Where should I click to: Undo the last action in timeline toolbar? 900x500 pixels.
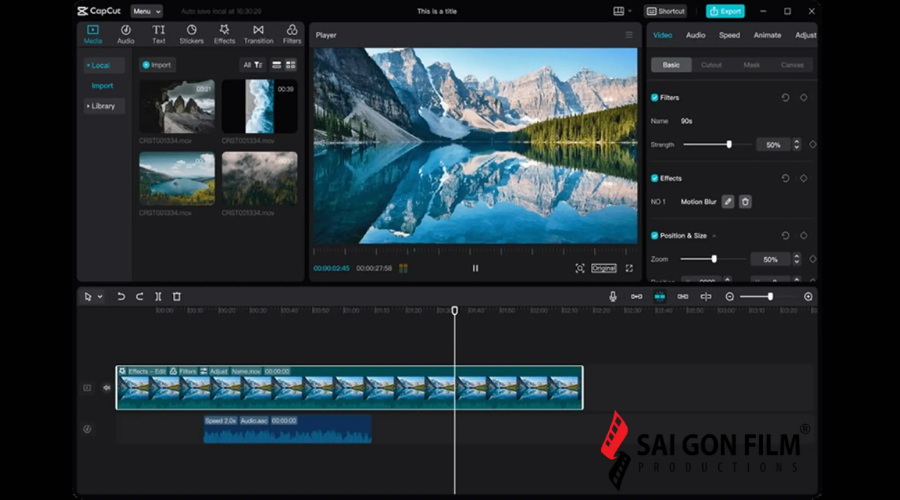[x=121, y=297]
